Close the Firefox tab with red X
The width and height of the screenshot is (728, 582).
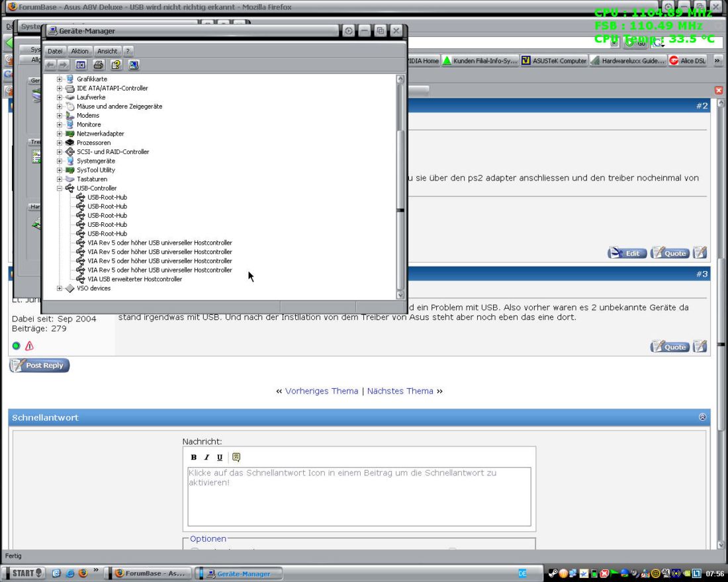[x=719, y=90]
